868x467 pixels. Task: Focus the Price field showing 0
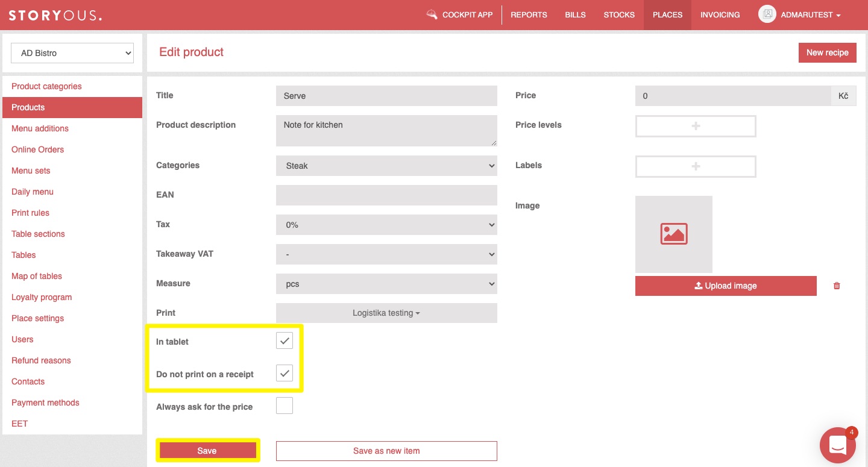(733, 96)
